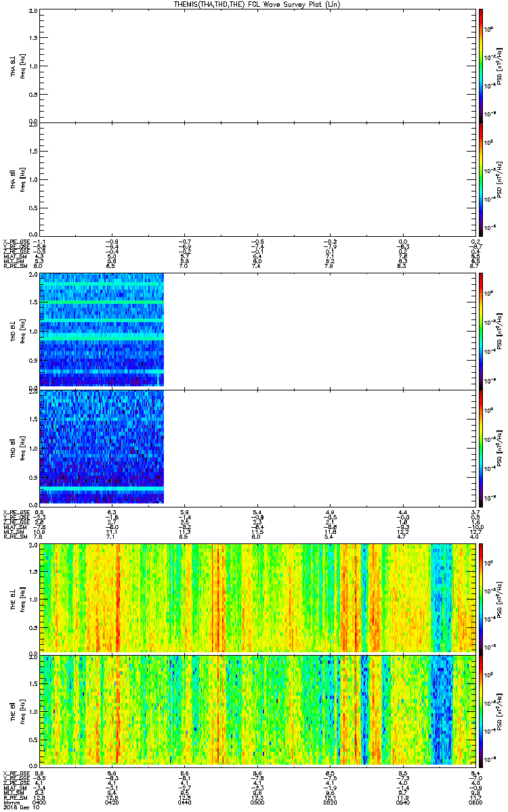Click the '0420' time tick label

click(112, 801)
